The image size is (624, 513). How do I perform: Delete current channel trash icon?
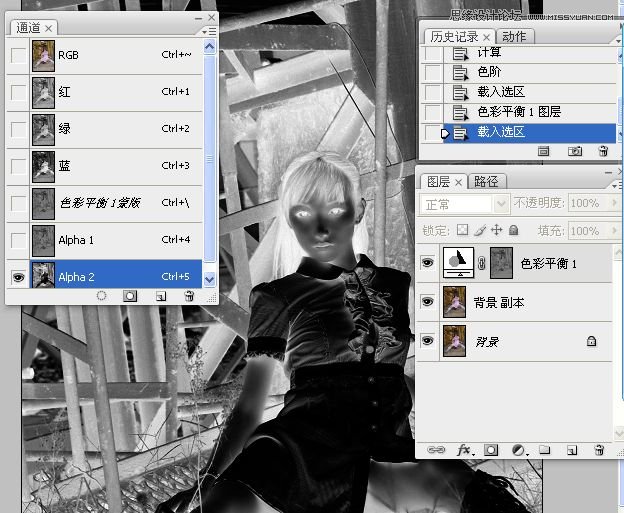189,296
